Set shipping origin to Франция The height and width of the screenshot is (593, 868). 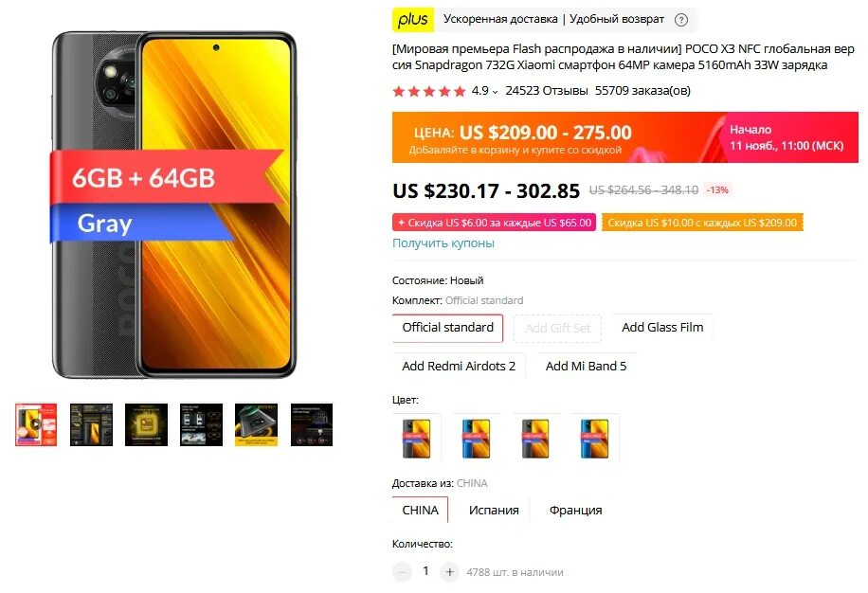(576, 510)
